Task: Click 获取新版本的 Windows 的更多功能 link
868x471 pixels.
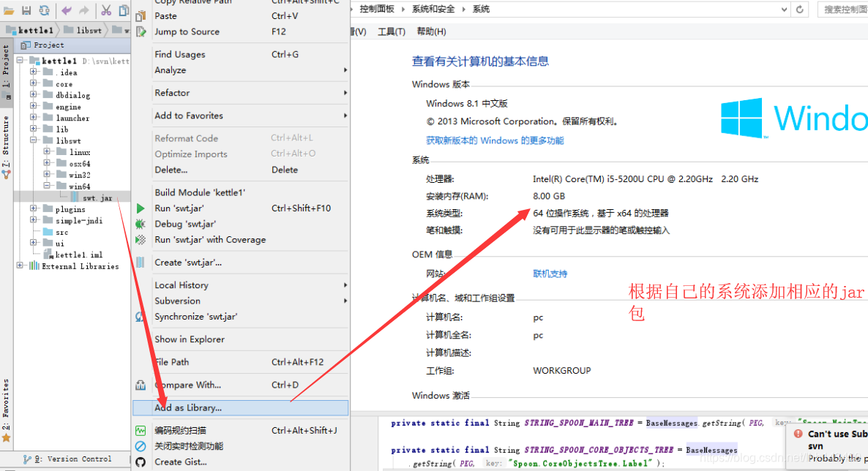Action: [x=495, y=140]
